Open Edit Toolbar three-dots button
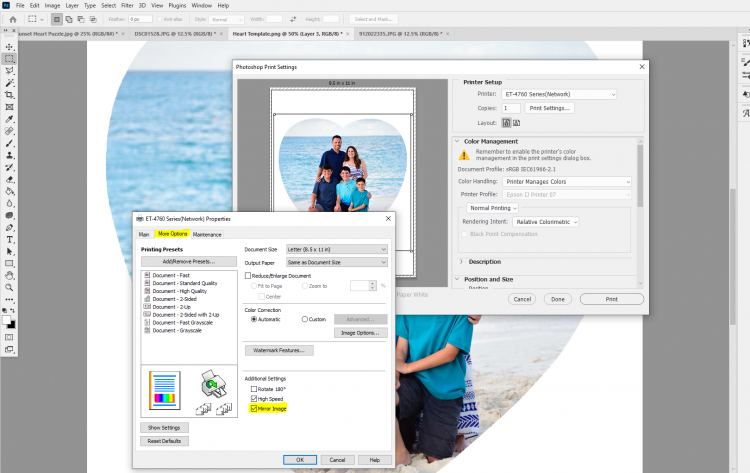Screen dimensions: 750x473 [9, 299]
